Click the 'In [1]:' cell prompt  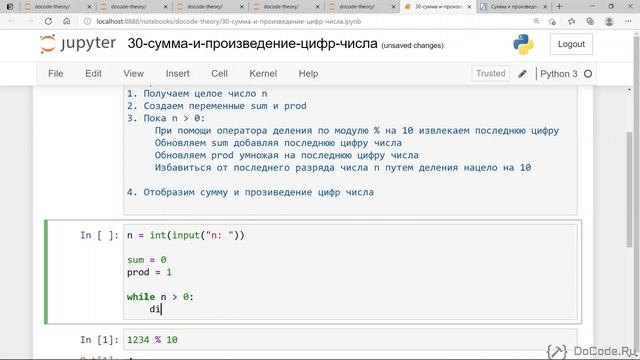tap(99, 340)
